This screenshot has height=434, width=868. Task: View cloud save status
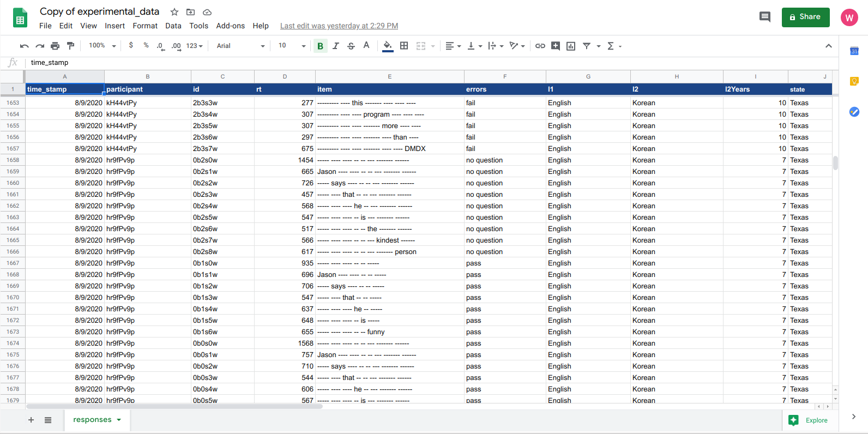[x=207, y=12]
